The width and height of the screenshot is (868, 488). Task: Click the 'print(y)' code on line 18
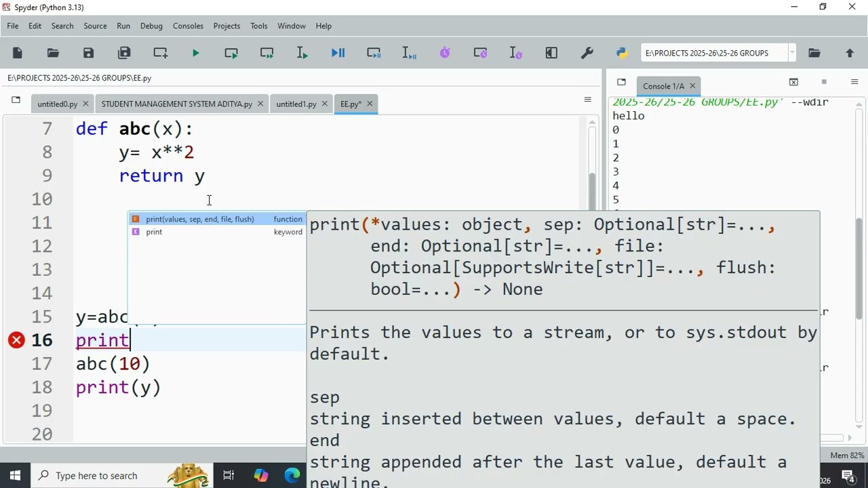tap(119, 388)
